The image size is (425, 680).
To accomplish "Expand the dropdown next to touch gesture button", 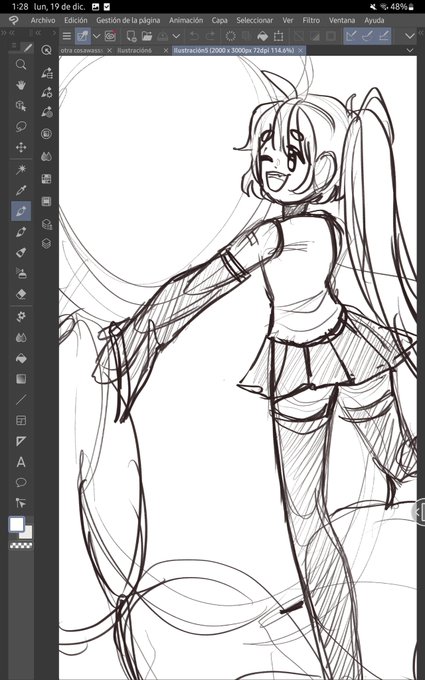I will point(96,36).
